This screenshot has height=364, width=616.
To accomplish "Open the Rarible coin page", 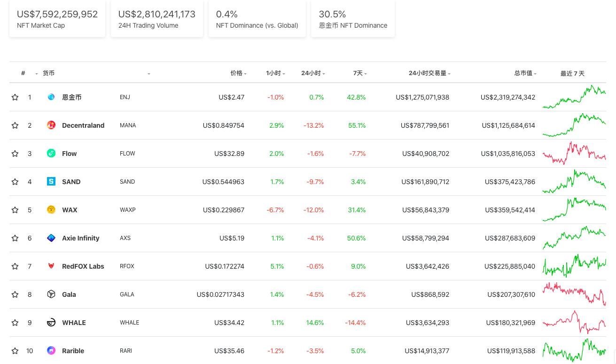I will coord(73,351).
